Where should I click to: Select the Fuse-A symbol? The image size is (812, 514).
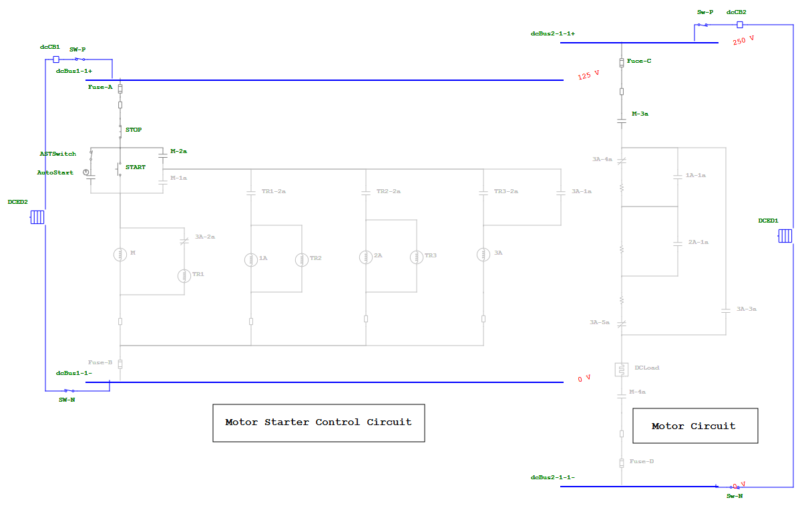(119, 88)
